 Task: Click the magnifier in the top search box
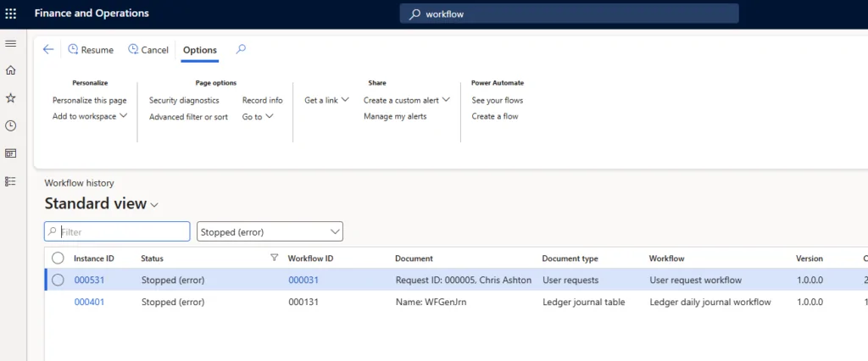415,14
